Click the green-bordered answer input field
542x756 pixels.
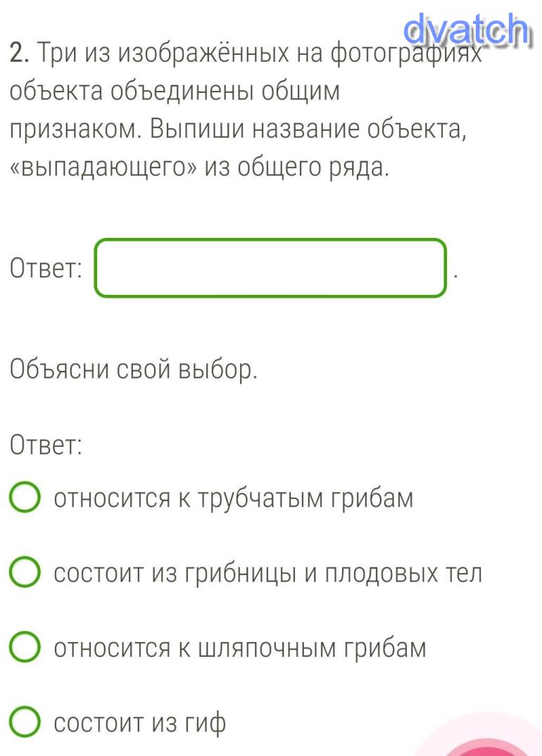point(271,268)
